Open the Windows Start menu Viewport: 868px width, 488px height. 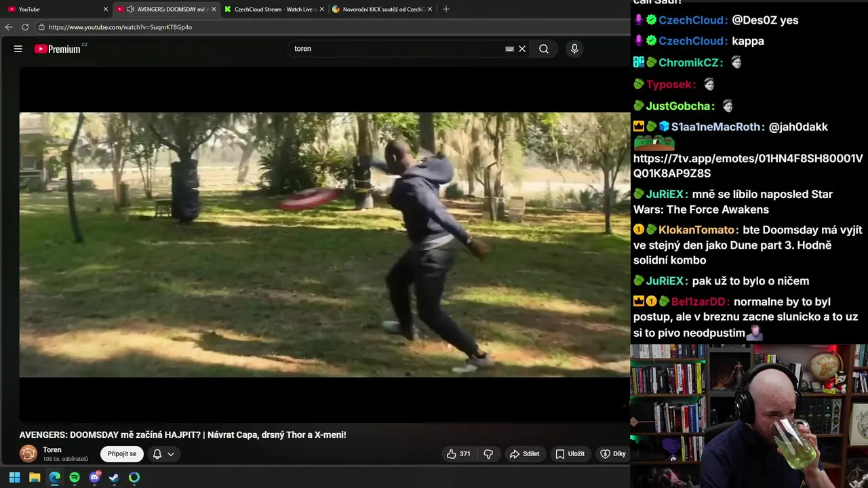[x=14, y=477]
